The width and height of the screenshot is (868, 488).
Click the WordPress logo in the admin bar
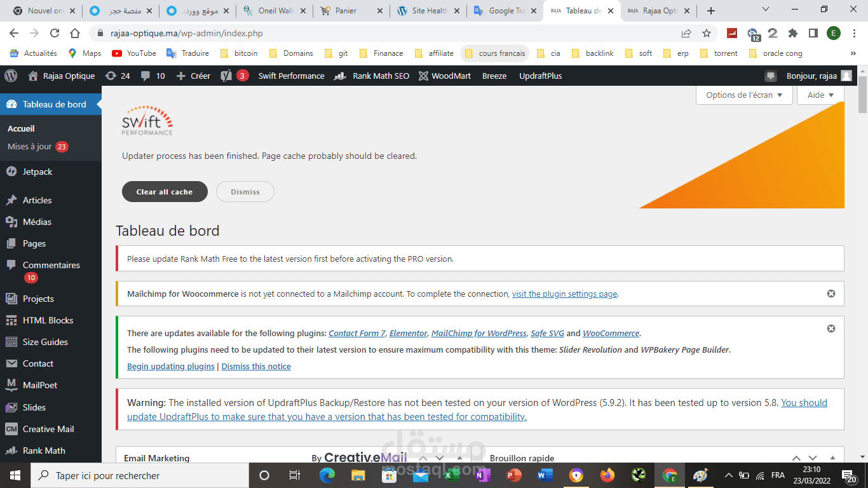[11, 76]
